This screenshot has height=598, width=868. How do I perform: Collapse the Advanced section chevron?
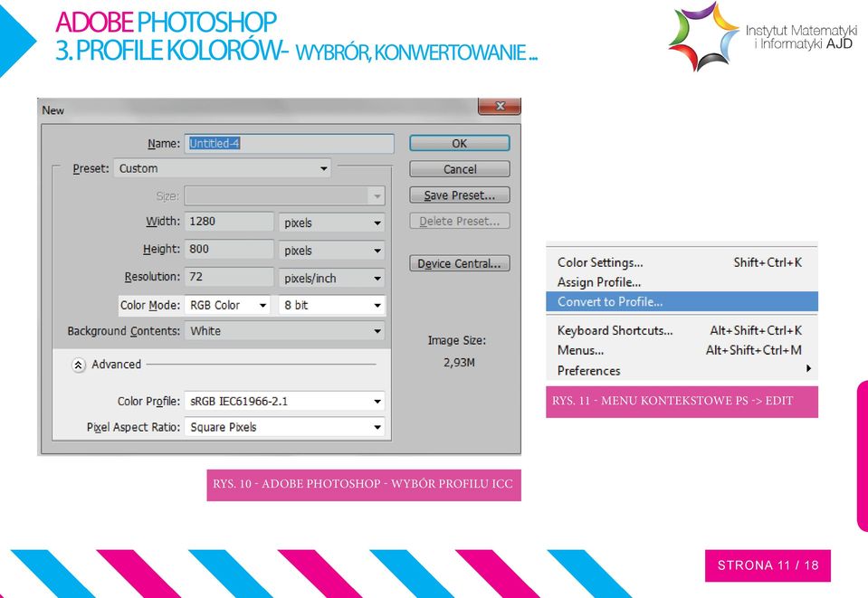[79, 365]
